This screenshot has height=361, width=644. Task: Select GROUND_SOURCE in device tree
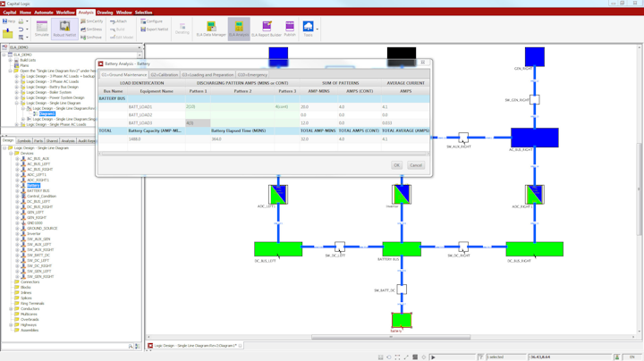pyautogui.click(x=42, y=228)
